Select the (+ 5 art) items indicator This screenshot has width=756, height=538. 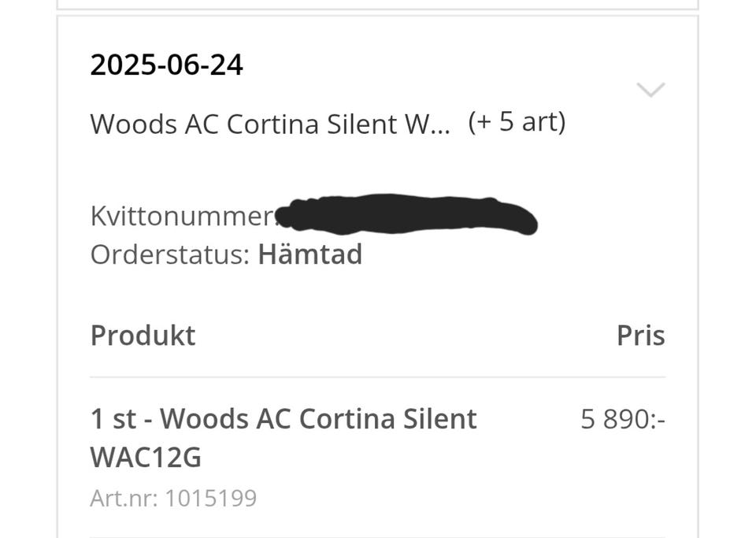(x=516, y=122)
